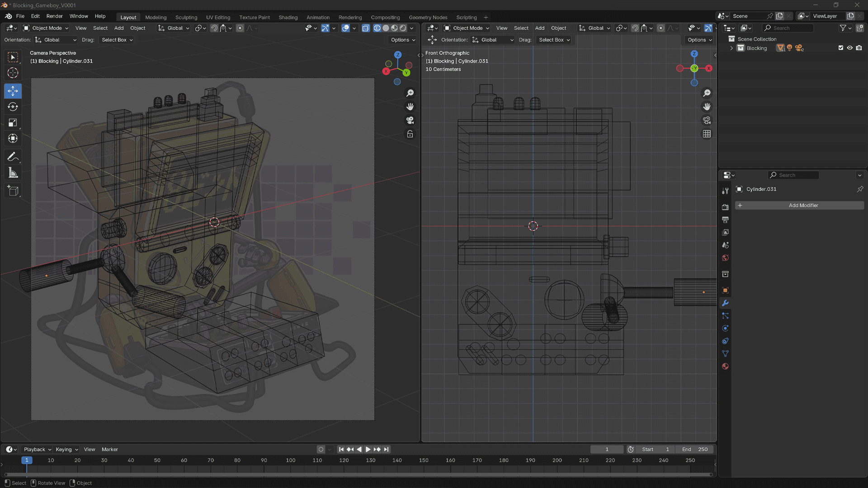Screen dimensions: 868x488
Task: Expand the Options dropdown in the viewport header
Action: (x=401, y=40)
